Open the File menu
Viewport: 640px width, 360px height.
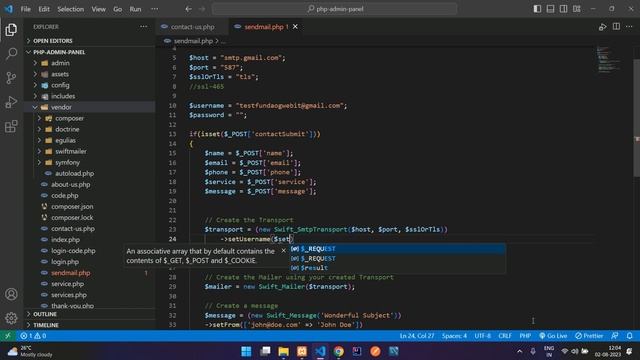tap(26, 9)
